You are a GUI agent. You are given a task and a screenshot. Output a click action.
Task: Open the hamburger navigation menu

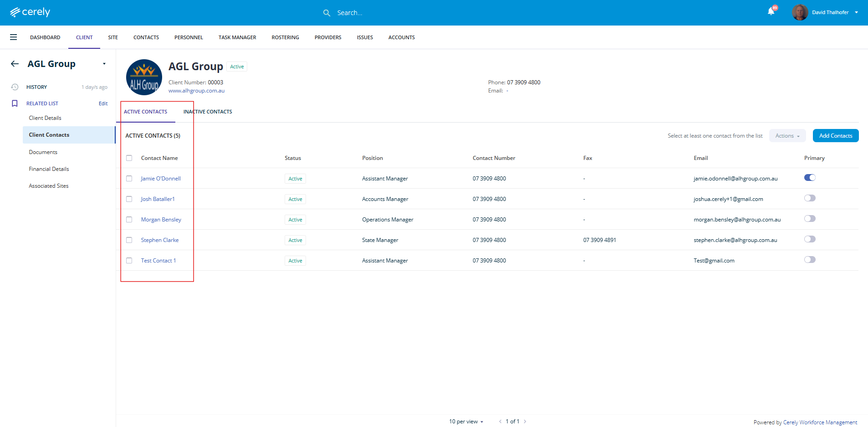coord(14,37)
